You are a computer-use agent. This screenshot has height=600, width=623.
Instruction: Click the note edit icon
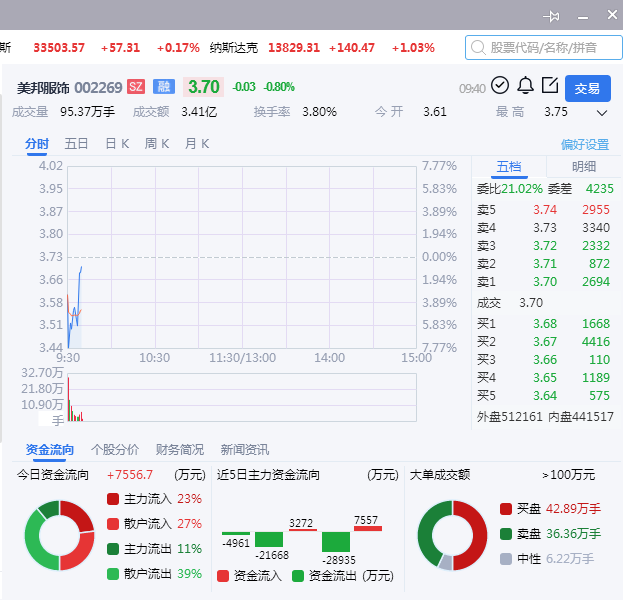(x=550, y=85)
